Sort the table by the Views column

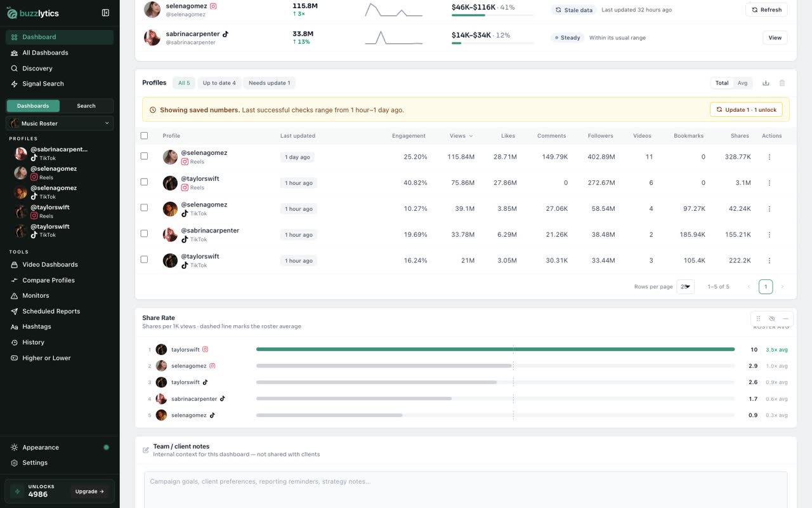[461, 136]
